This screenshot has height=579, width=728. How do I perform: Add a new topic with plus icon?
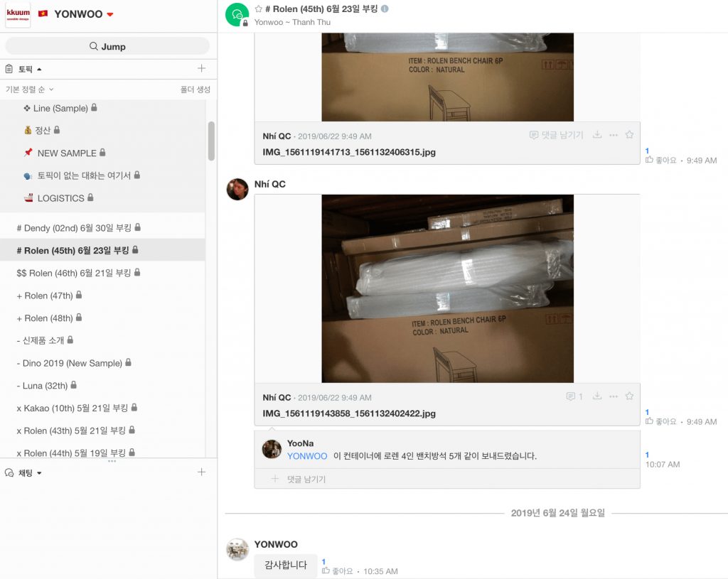[x=201, y=69]
